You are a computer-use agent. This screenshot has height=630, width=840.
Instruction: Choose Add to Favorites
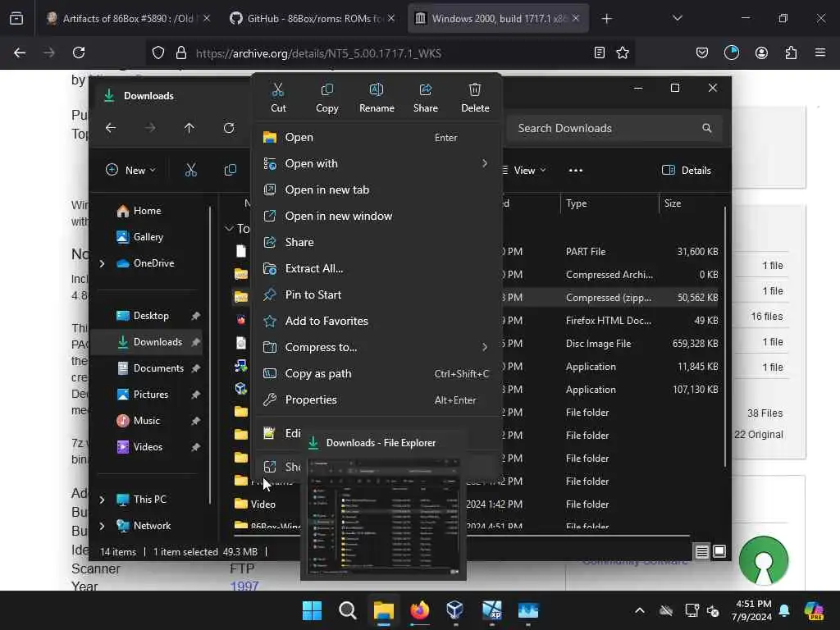click(377, 321)
